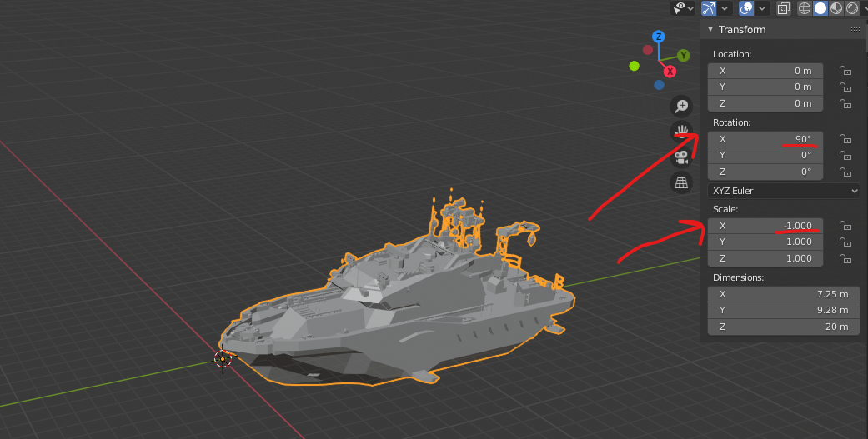Click the 3D cursor at the ship's bow

coord(223,359)
